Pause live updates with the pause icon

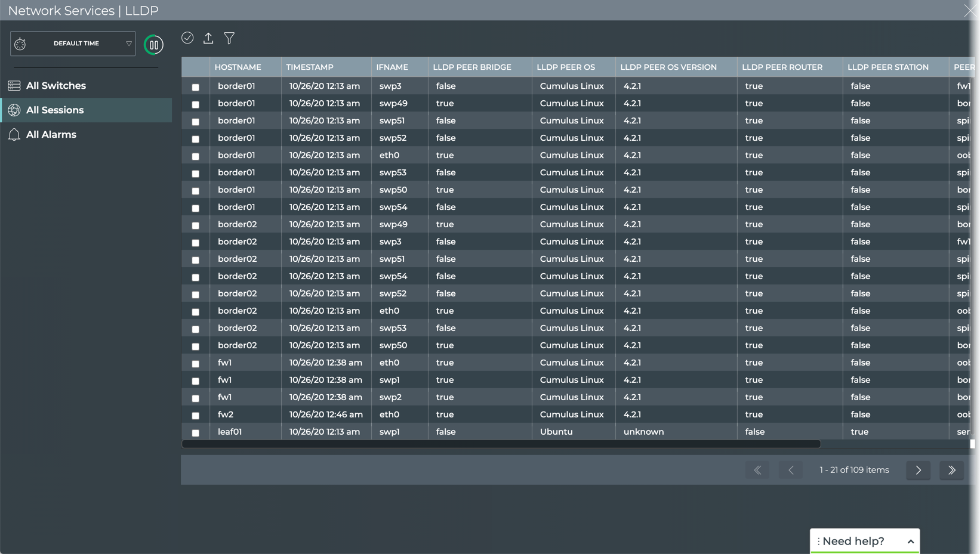click(153, 45)
